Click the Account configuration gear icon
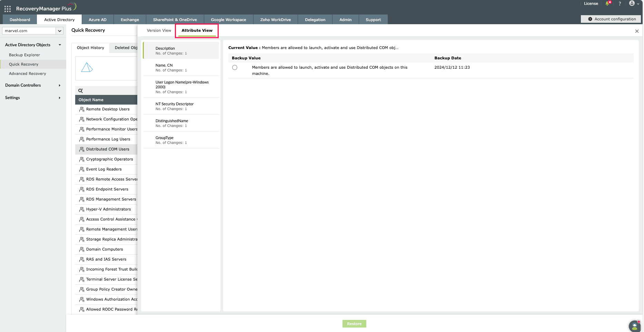This screenshot has height=332, width=644. tap(590, 19)
